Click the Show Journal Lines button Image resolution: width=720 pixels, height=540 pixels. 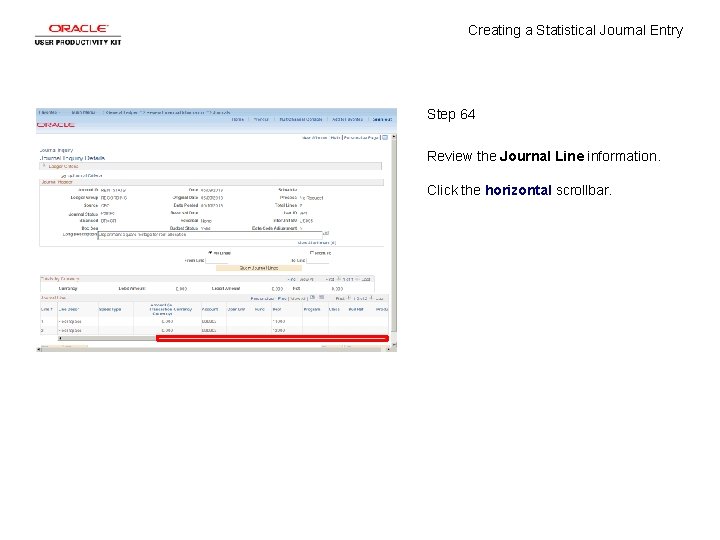(259, 268)
